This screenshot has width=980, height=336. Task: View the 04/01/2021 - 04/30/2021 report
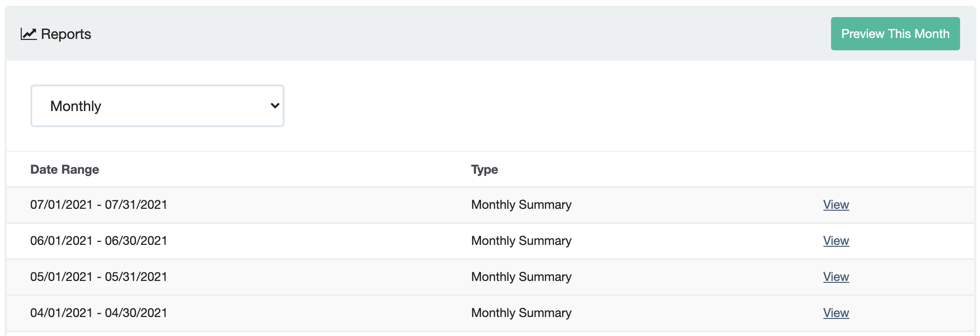(836, 313)
